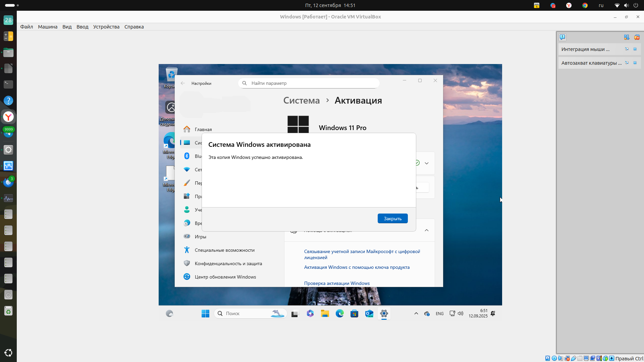Open Связывание учетной записи Майкрософт link
Viewport: 644px width, 362px height.
coord(362,254)
